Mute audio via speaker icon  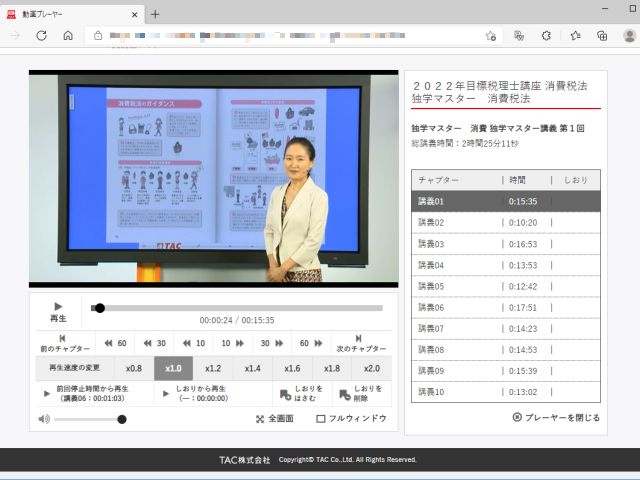tap(44, 419)
